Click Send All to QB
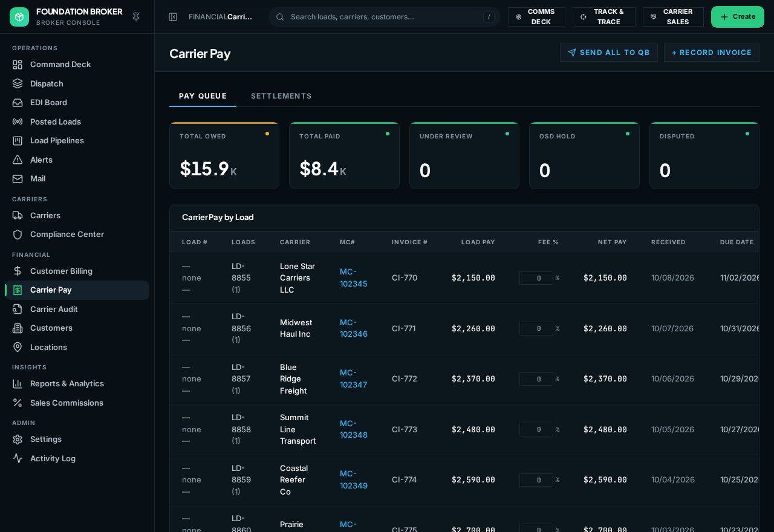774x532 pixels. click(608, 53)
